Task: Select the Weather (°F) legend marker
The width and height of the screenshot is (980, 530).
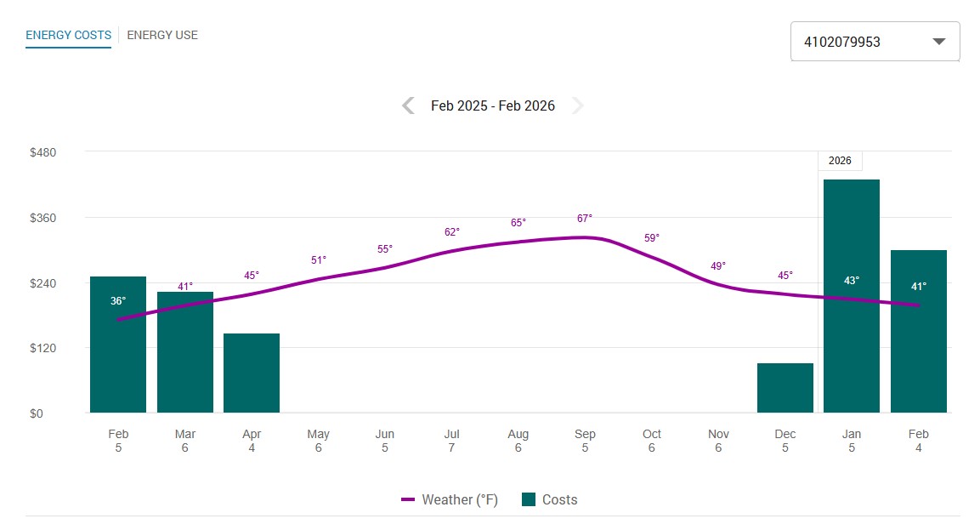Action: (411, 499)
